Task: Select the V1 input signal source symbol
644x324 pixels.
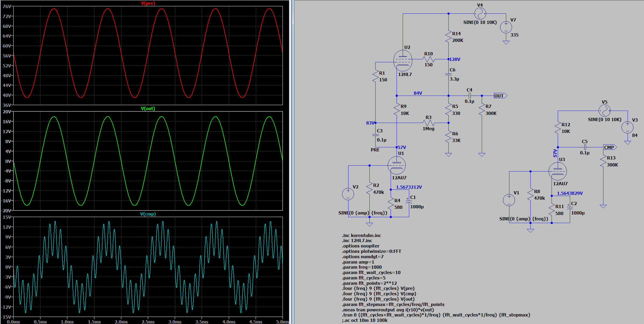Action: tap(509, 200)
